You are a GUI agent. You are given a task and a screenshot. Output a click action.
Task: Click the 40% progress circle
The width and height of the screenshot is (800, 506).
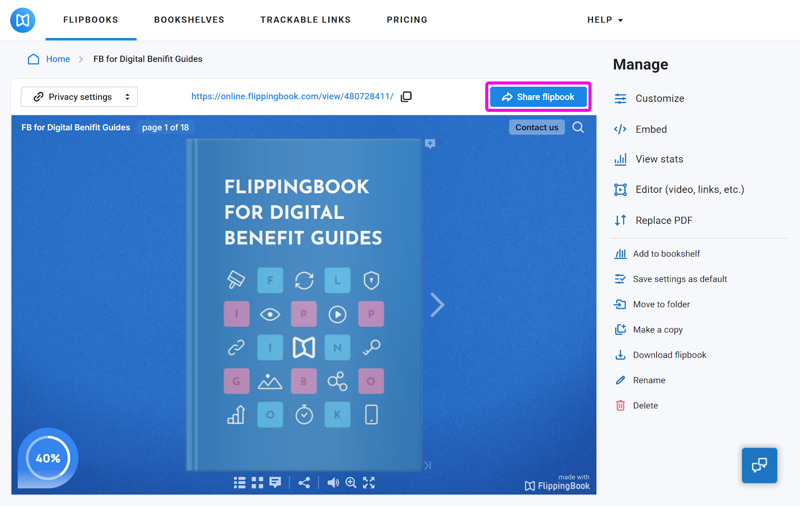[x=48, y=458]
